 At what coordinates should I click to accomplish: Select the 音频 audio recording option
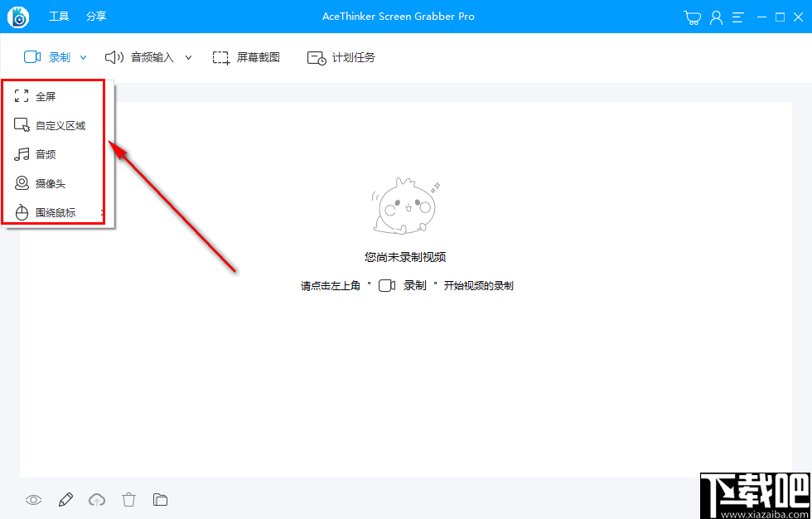[x=43, y=153]
